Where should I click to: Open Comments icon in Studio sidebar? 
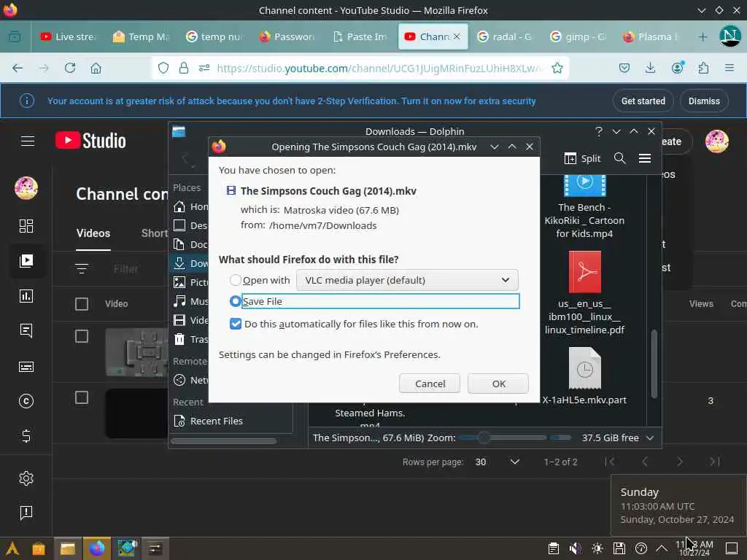point(26,330)
